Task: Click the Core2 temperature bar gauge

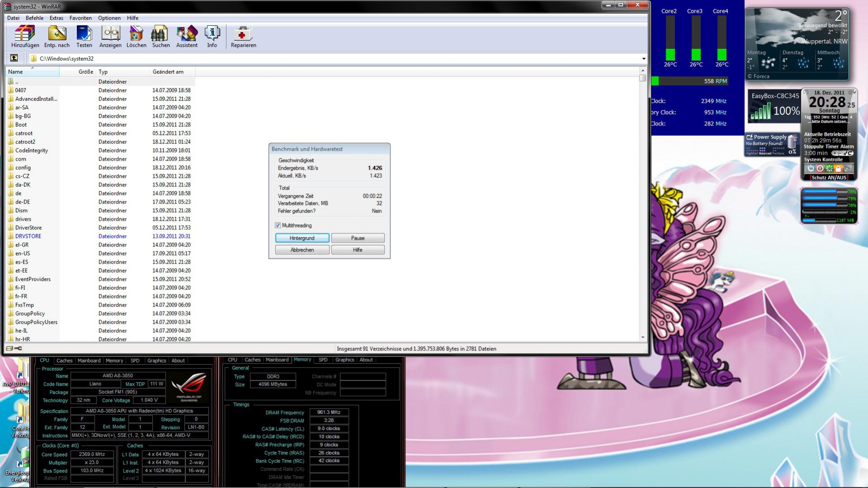Action: point(670,38)
